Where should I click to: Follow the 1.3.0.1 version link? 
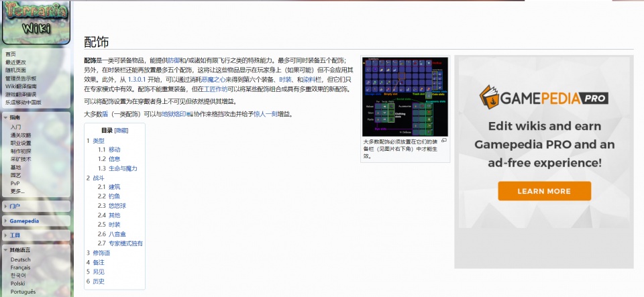click(x=137, y=80)
